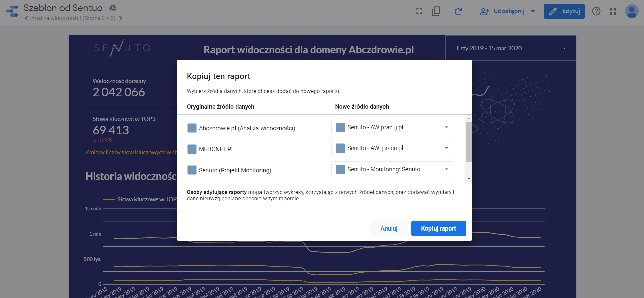
Task: Click the Google Drive icon beside report title
Action: (x=113, y=8)
